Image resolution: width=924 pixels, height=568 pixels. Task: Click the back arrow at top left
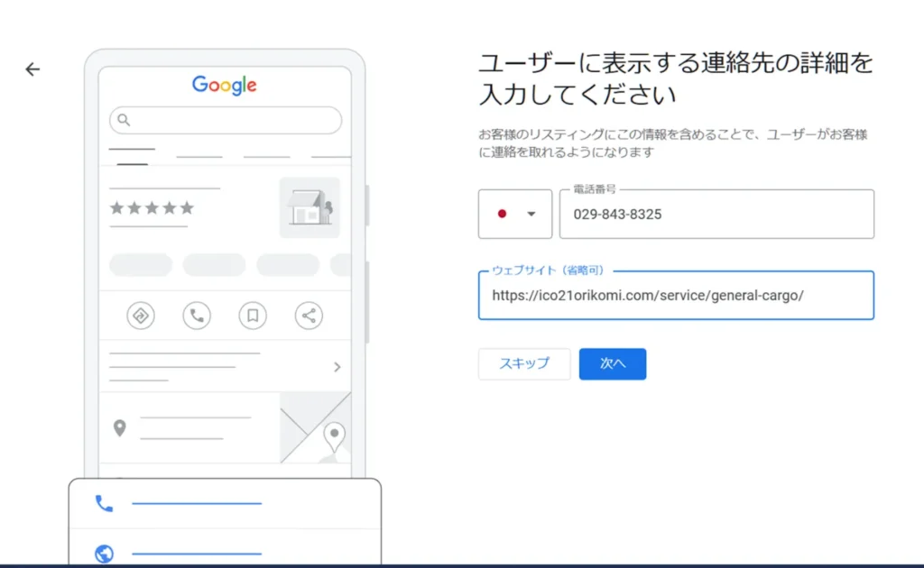[32, 69]
